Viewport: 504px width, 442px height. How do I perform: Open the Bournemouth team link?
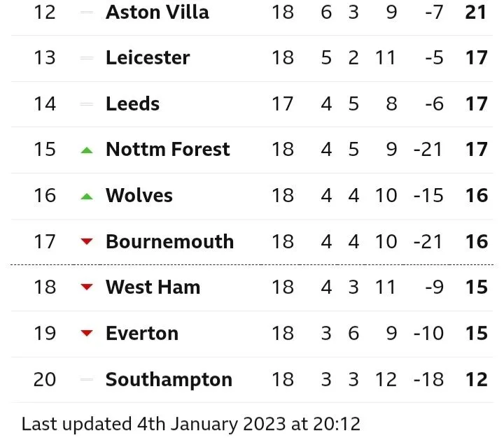coord(169,241)
